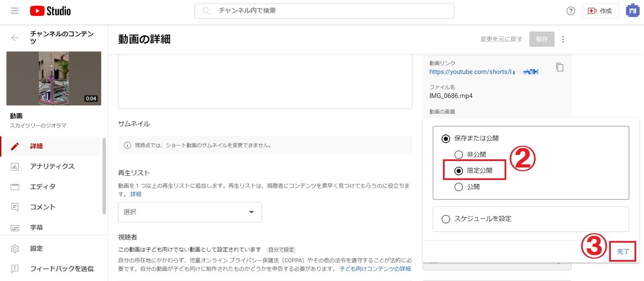The width and height of the screenshot is (644, 281).
Task: Click the 完了 done button
Action: coord(623,251)
